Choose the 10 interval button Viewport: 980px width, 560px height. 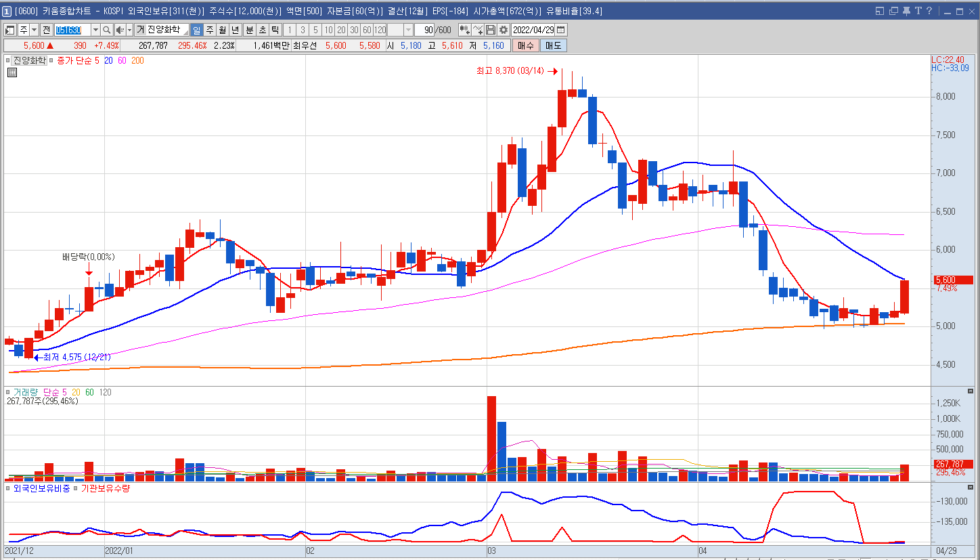tap(328, 30)
